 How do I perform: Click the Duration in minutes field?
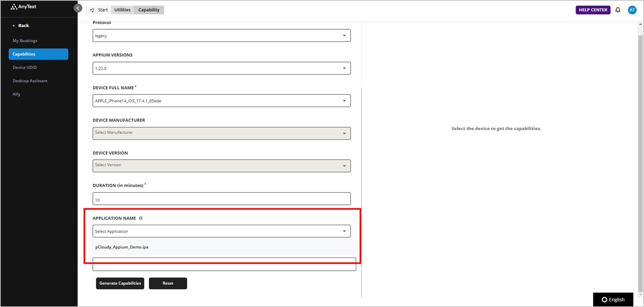click(222, 199)
